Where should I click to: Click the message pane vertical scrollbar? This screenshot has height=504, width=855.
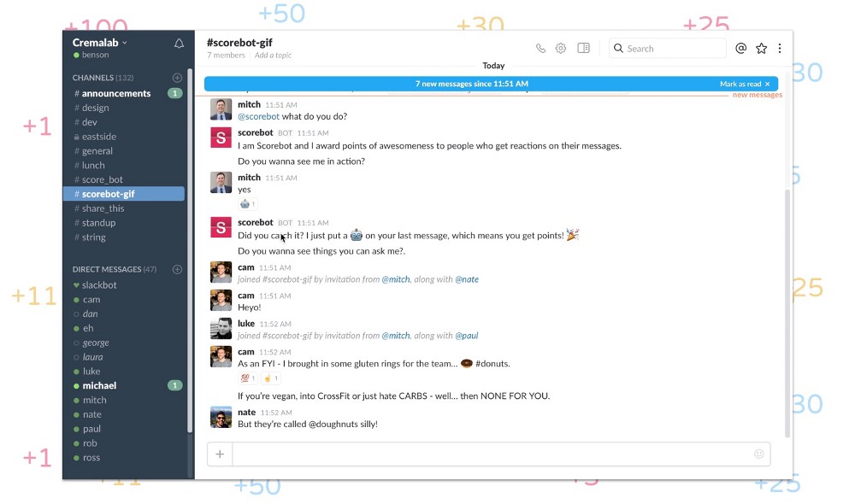787,314
